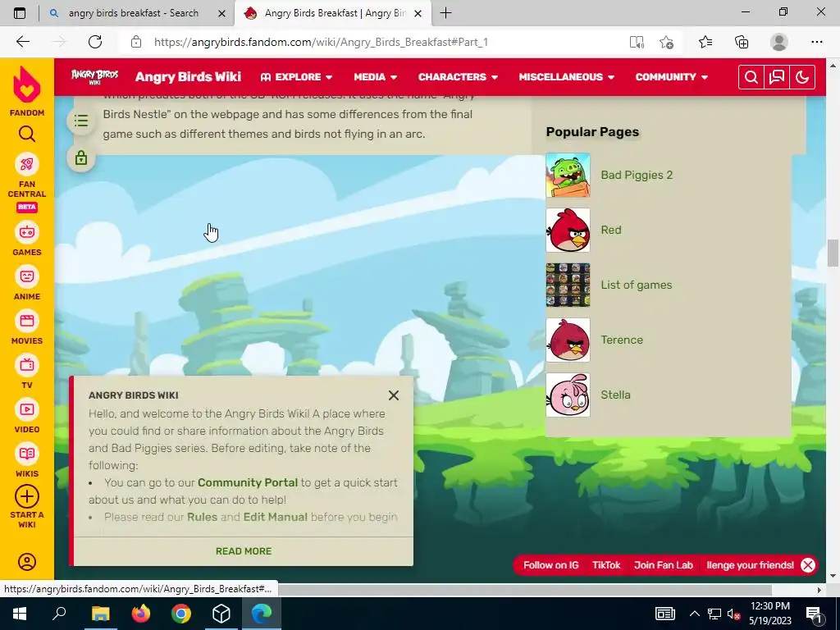This screenshot has width=840, height=630.
Task: Click the Angry Birds Wiki title link
Action: pyautogui.click(x=188, y=76)
